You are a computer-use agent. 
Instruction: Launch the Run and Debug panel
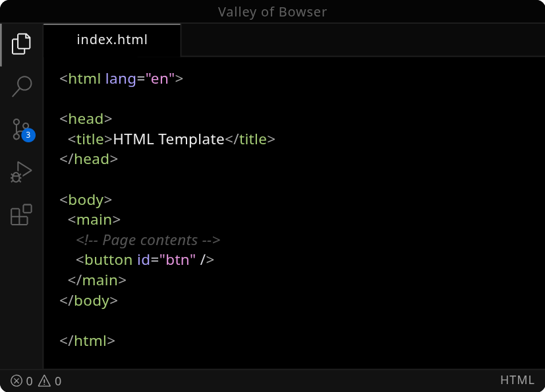coord(21,171)
